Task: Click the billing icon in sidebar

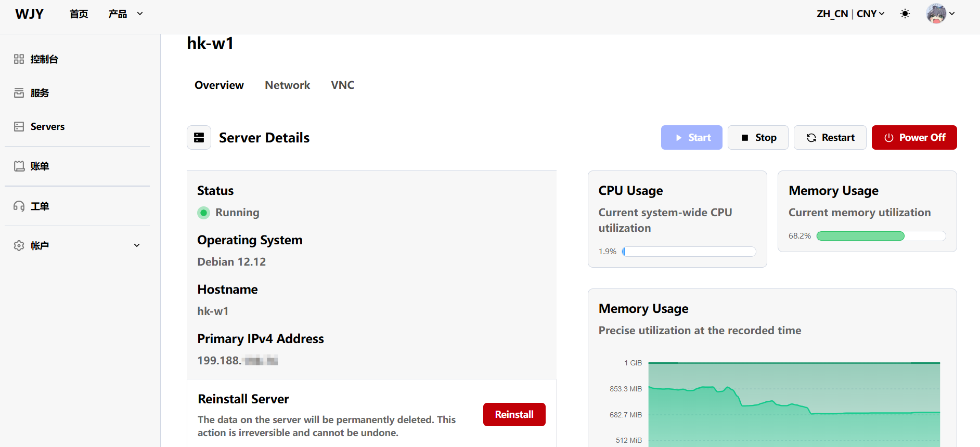Action: (x=19, y=166)
